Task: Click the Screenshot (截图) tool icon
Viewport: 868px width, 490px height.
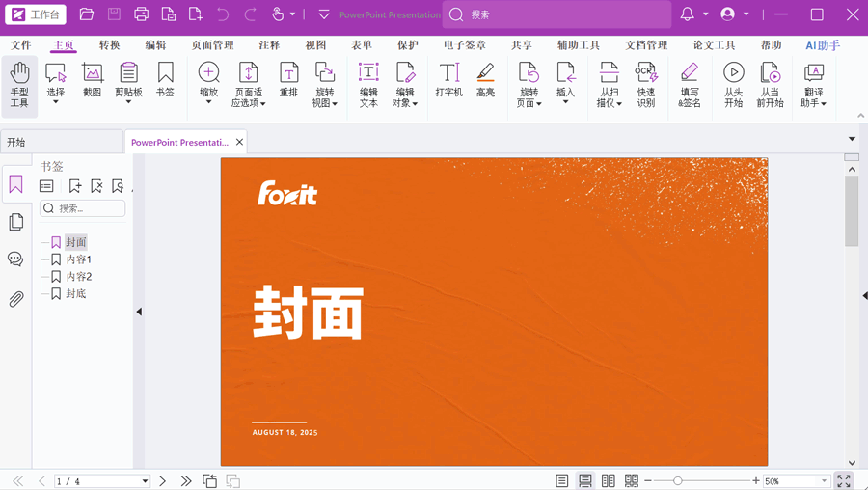Action: coord(92,79)
